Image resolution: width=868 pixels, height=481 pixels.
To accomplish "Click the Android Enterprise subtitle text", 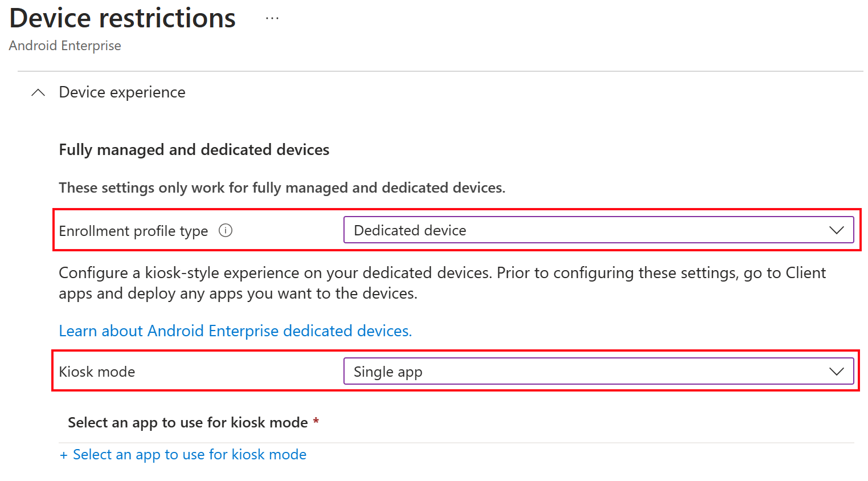I will click(65, 46).
